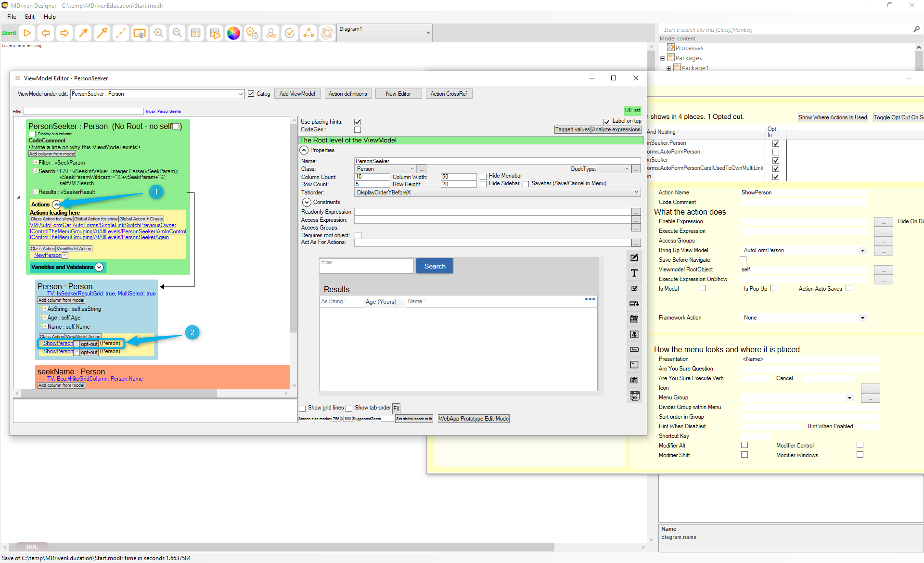This screenshot has width=924, height=563.
Task: Click the ViewModel Name input field
Action: (x=497, y=161)
